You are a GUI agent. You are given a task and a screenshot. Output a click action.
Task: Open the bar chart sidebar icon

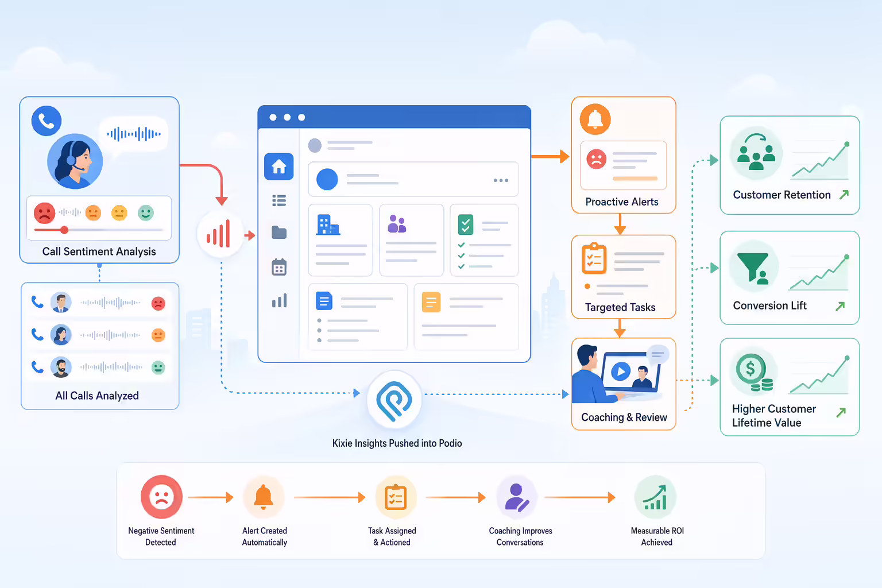[279, 300]
